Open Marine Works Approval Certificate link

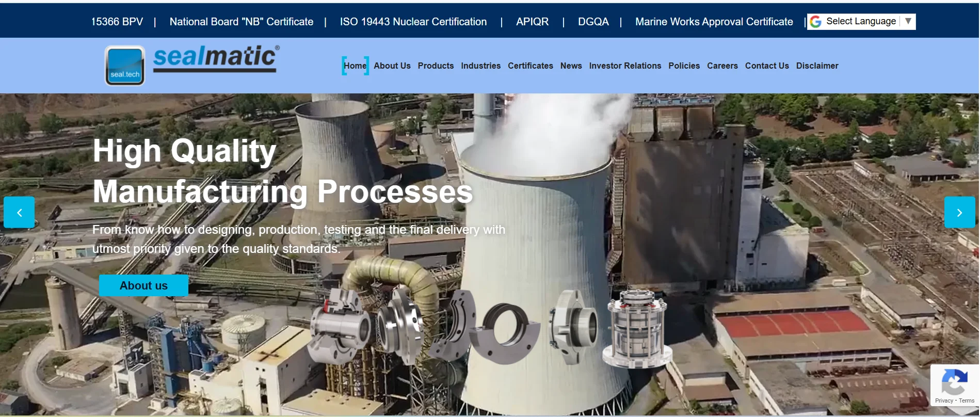point(714,22)
